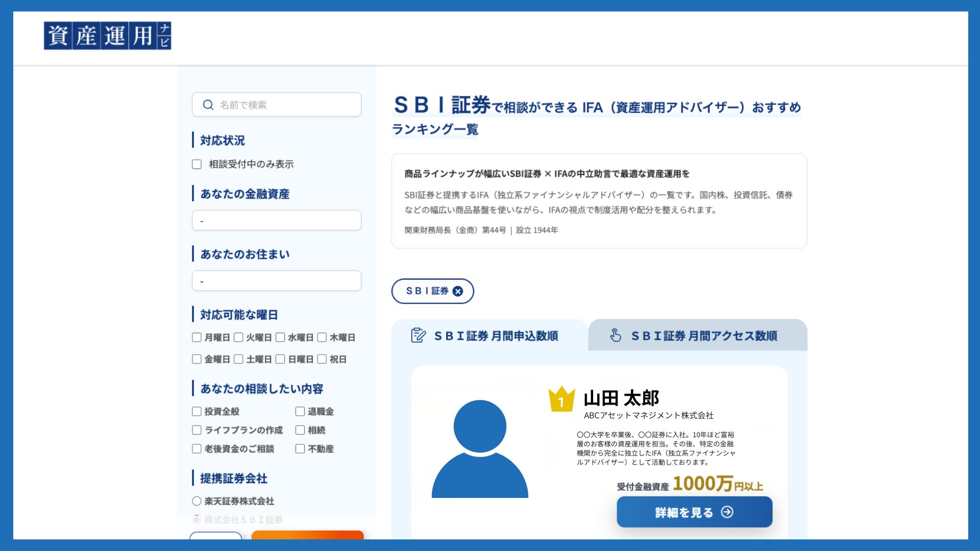Click the advisor name 山田 太郎
This screenshot has width=980, height=551.
621,398
